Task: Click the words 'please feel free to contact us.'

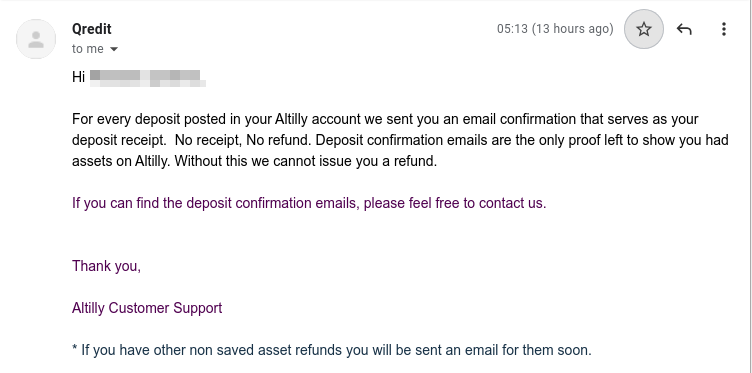Action: (455, 203)
